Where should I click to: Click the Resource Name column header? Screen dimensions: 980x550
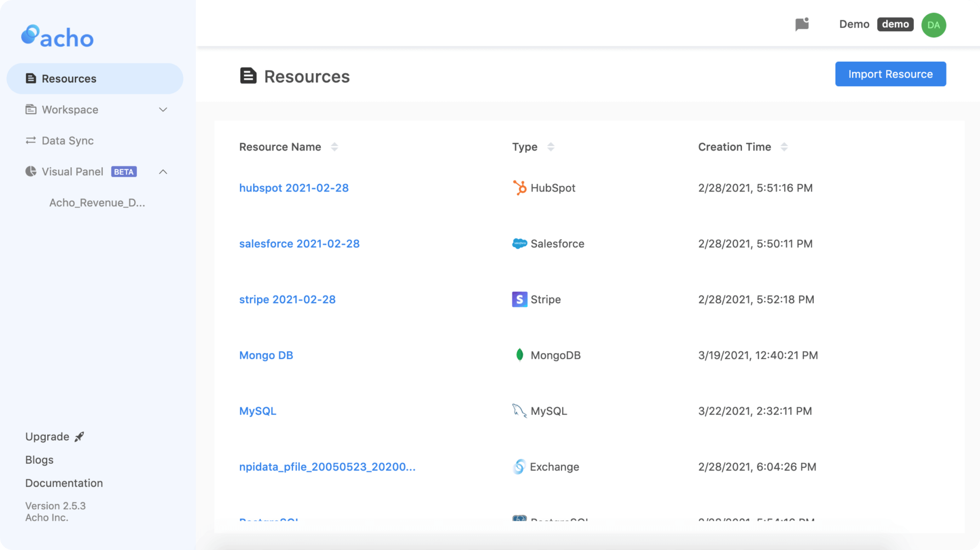point(280,147)
